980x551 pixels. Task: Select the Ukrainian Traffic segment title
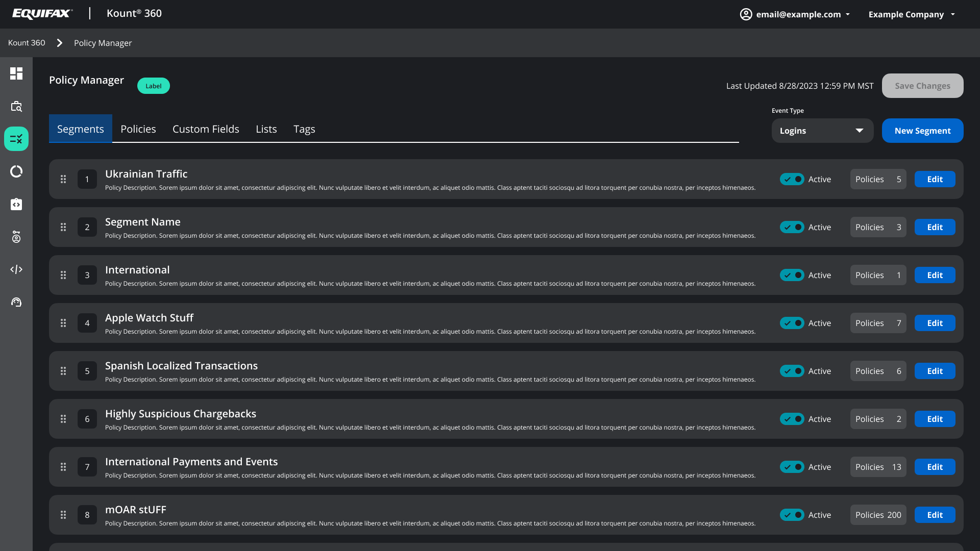point(146,173)
